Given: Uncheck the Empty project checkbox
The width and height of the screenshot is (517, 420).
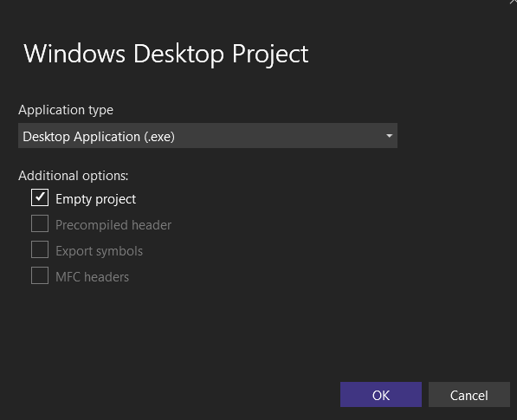Looking at the screenshot, I should tap(40, 197).
